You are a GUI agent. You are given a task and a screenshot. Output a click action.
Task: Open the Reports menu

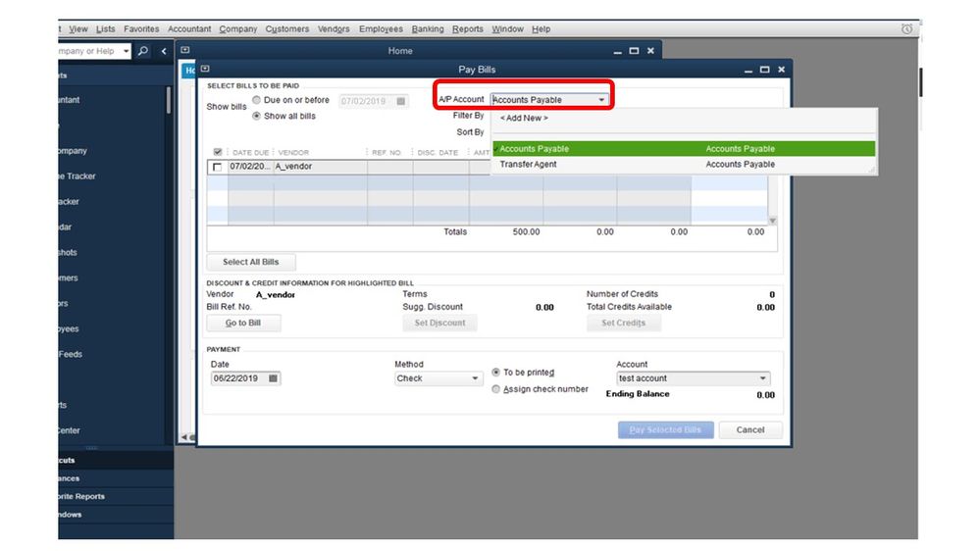(x=468, y=28)
